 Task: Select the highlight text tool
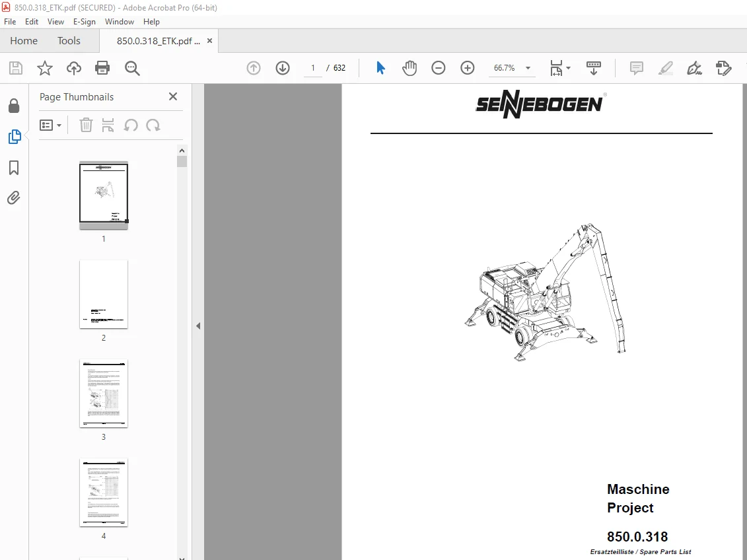666,68
